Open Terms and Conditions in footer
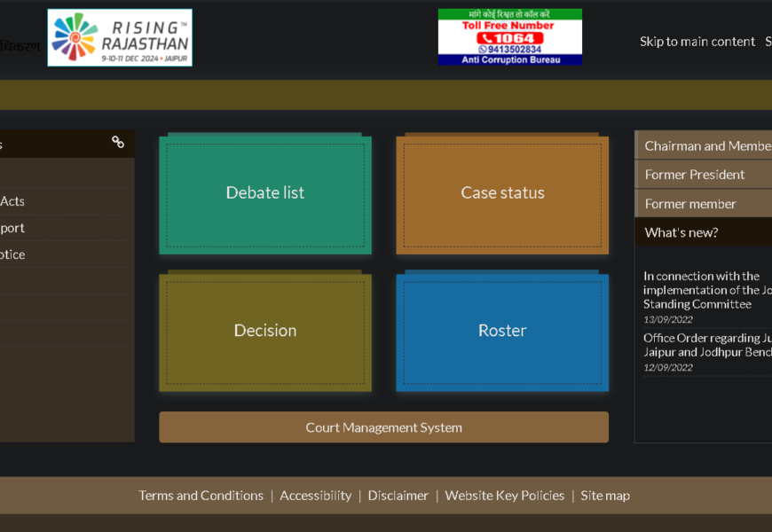Screen dimensions: 772x532 click(x=201, y=496)
